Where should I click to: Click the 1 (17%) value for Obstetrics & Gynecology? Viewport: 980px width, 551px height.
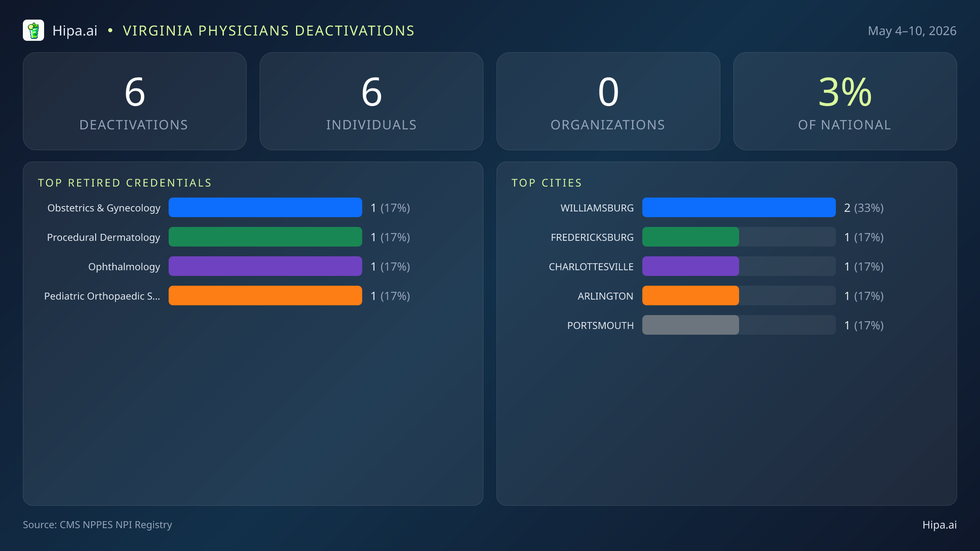(390, 208)
